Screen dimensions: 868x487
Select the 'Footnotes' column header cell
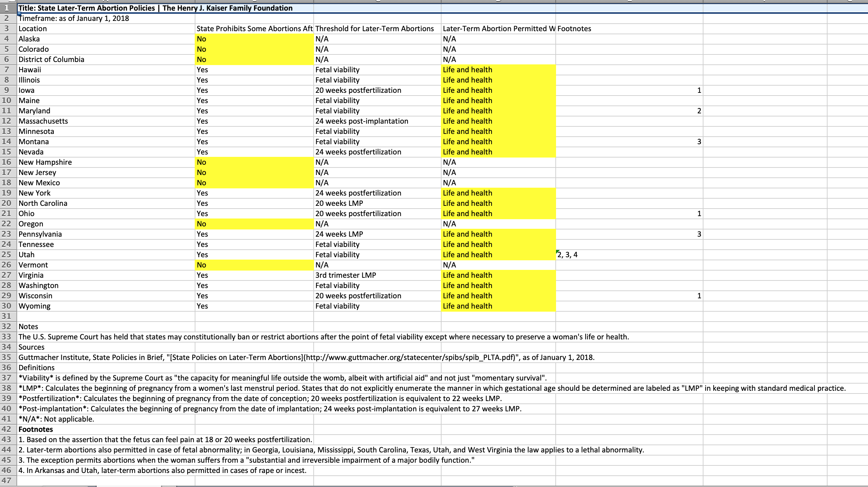click(x=629, y=29)
